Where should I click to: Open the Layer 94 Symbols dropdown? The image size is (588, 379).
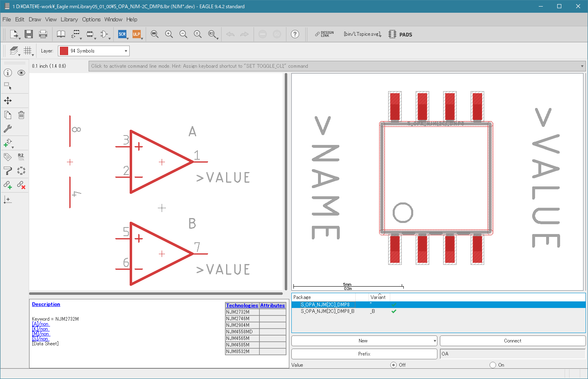(x=94, y=51)
